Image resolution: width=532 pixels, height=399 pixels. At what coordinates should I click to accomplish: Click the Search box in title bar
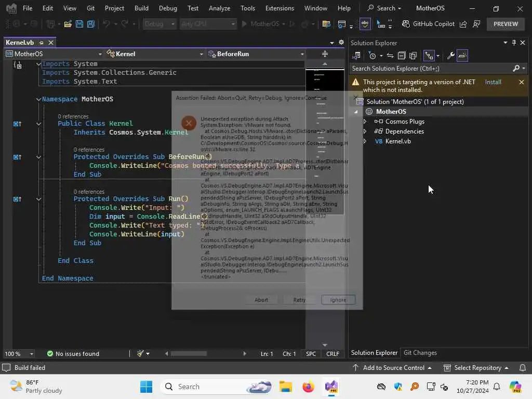384,8
